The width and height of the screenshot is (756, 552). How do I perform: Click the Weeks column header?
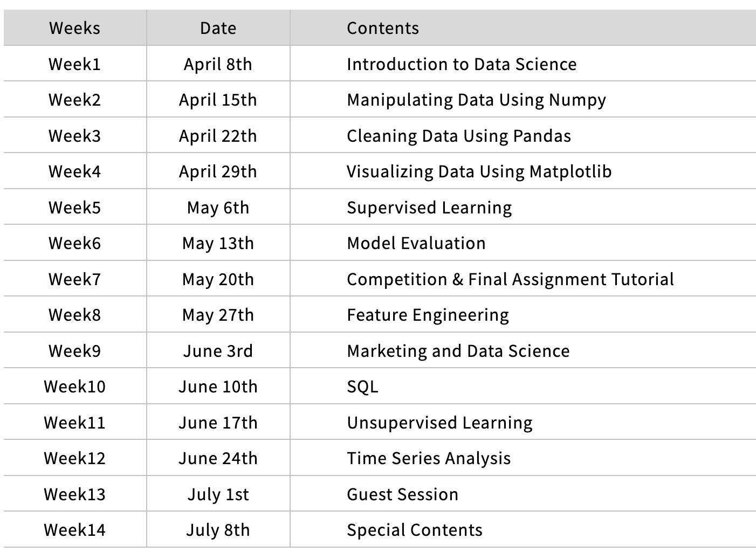(x=74, y=28)
